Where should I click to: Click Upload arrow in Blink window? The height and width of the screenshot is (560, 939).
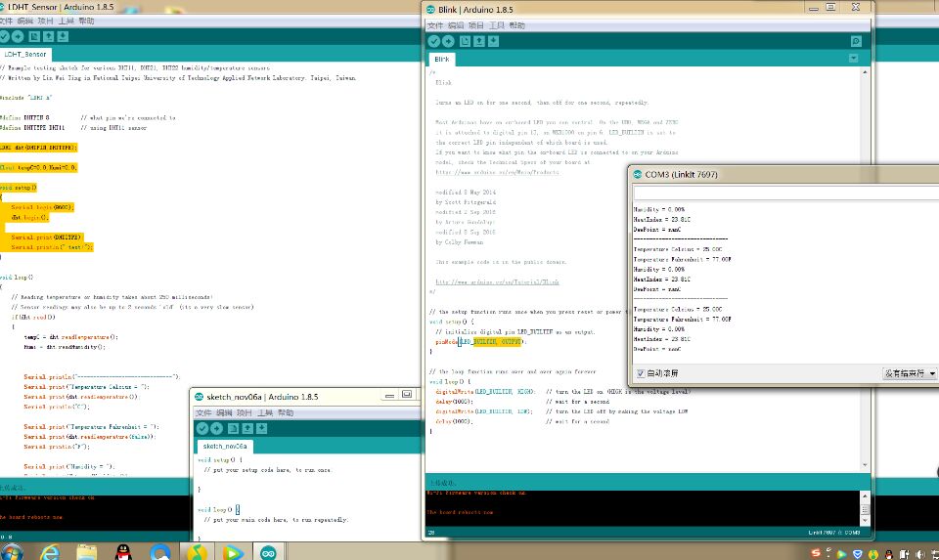449,41
